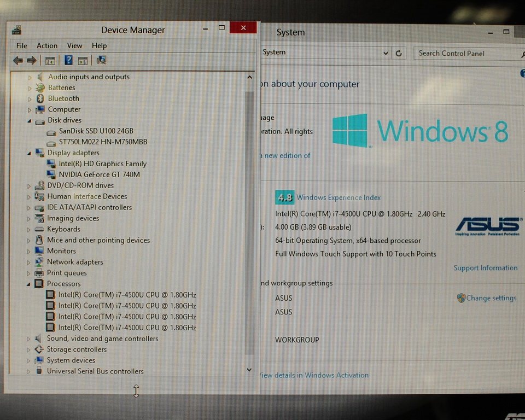Click the Mice and pointing devices icon

(39, 240)
